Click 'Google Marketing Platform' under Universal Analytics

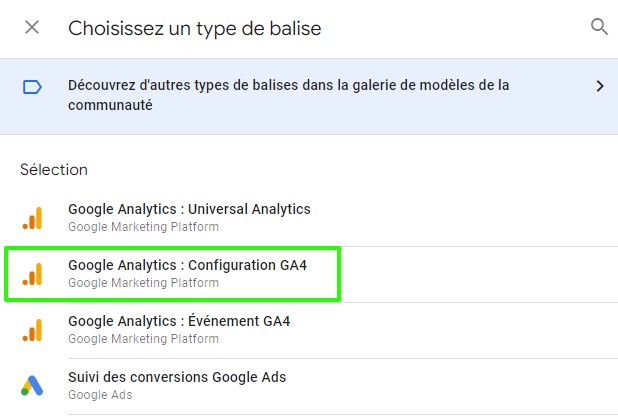(x=143, y=227)
